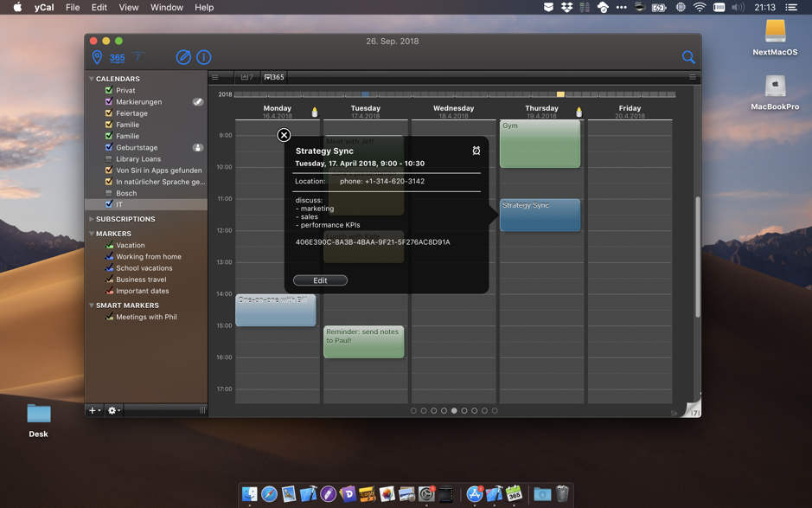Click the candle icon above Tuesday's column
The height and width of the screenshot is (508, 812).
point(315,112)
